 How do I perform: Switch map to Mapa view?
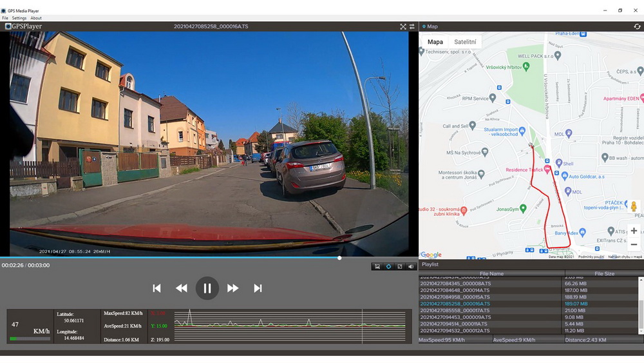click(435, 42)
